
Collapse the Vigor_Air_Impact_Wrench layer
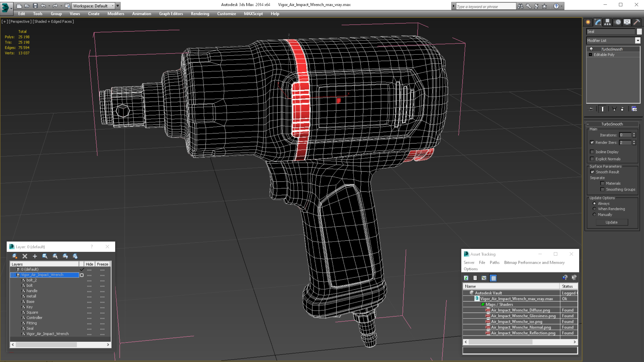(x=13, y=275)
